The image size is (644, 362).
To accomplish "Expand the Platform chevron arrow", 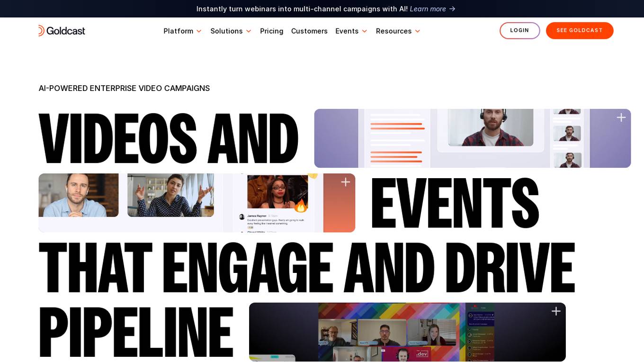I will (x=199, y=31).
